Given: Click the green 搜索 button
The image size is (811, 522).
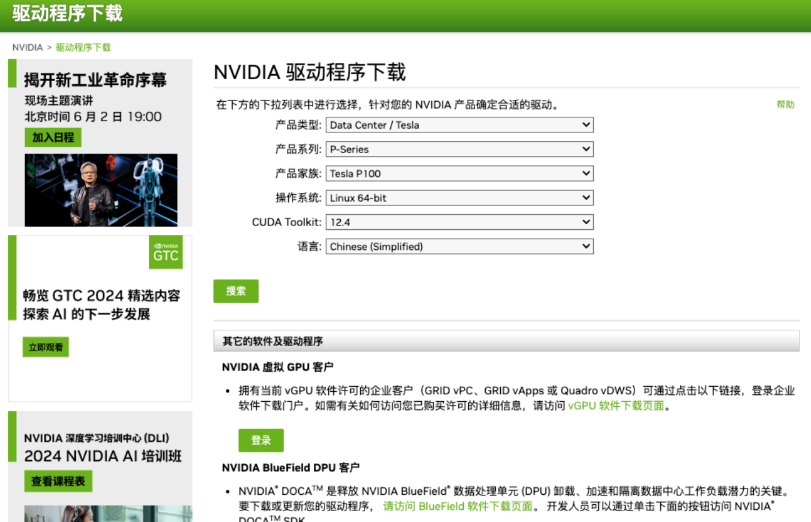Looking at the screenshot, I should [236, 291].
